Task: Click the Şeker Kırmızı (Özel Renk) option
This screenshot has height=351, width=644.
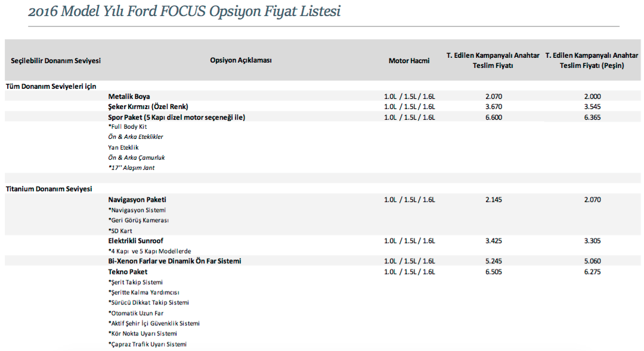Action: (x=148, y=107)
